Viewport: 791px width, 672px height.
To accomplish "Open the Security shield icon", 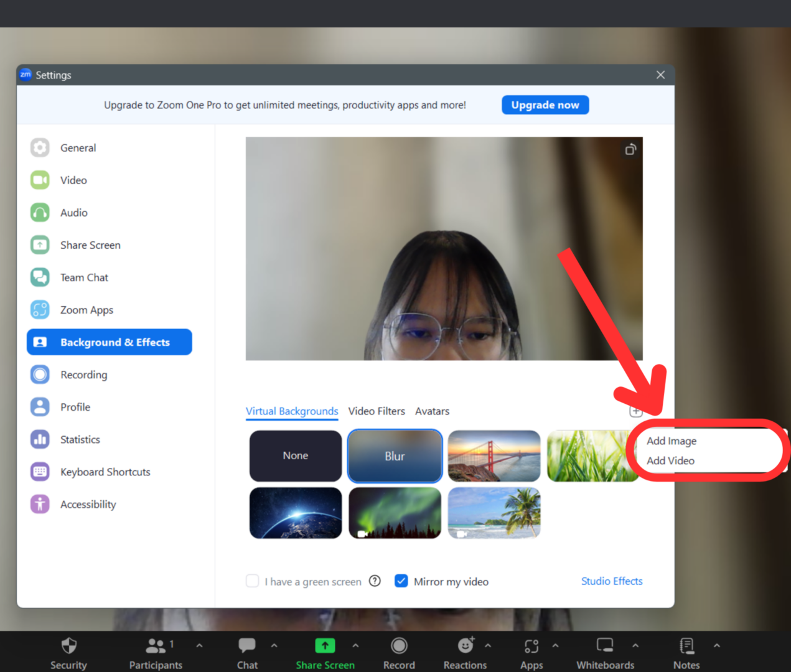I will pyautogui.click(x=68, y=646).
